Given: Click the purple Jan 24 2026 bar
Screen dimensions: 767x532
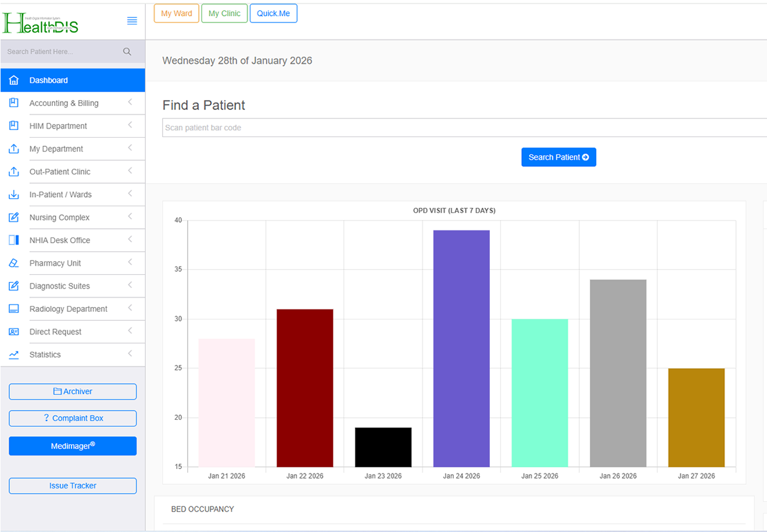Looking at the screenshot, I should 461,348.
